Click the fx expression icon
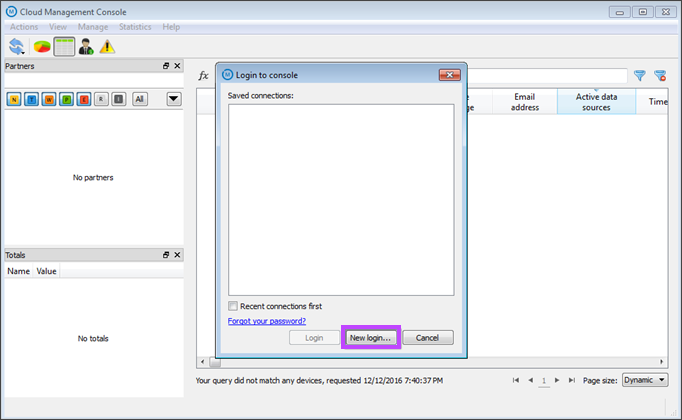This screenshot has width=682, height=420. pyautogui.click(x=204, y=76)
